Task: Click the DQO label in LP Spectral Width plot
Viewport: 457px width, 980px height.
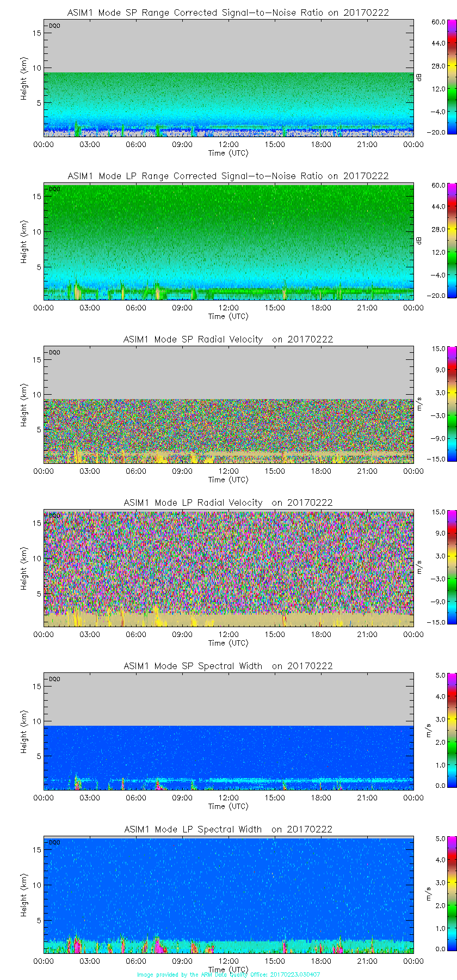Action: pos(54,842)
